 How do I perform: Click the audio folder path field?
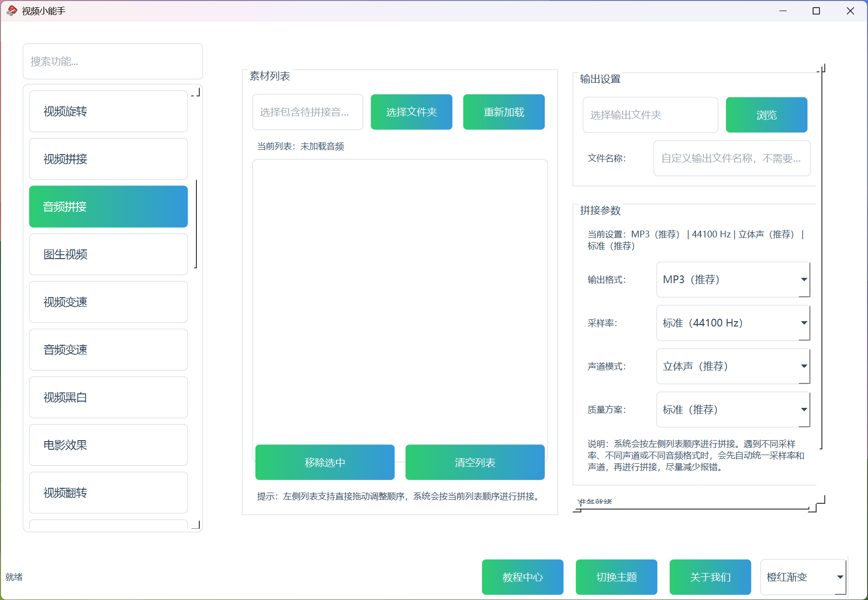click(x=307, y=112)
